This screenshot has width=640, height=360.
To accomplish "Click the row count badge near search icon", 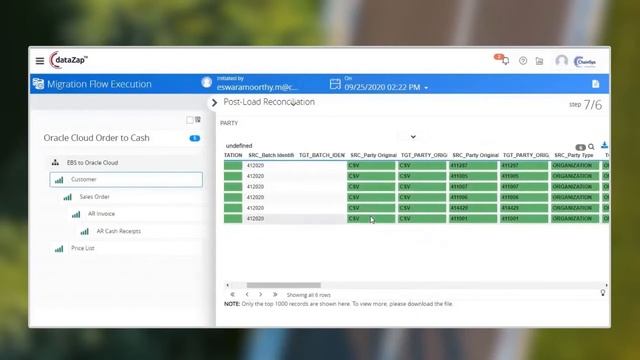I will tap(580, 147).
